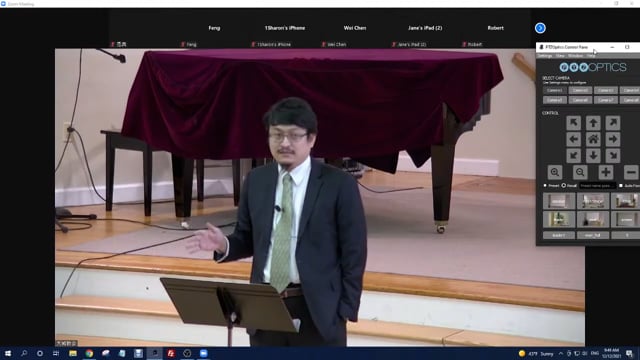The width and height of the screenshot is (640, 360).
Task: Move camera diagonally down-right
Action: 613,156
